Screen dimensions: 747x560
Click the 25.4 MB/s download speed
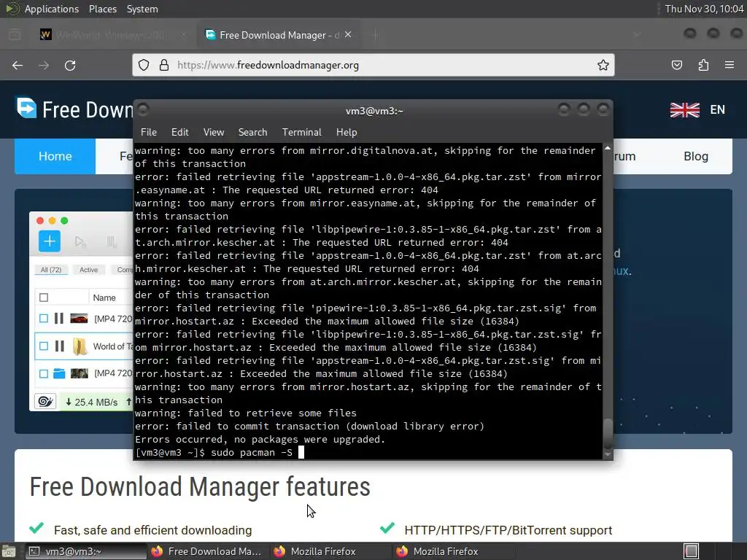pyautogui.click(x=92, y=402)
